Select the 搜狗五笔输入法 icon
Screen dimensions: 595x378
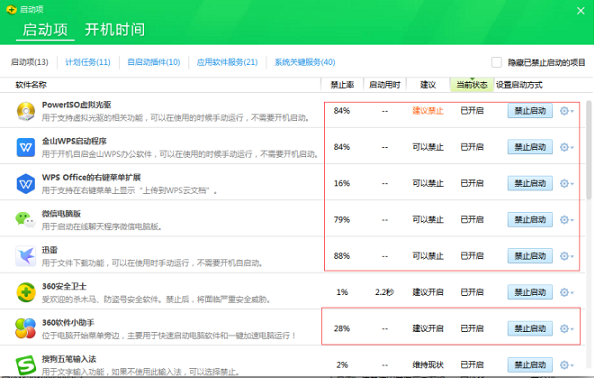[26, 365]
